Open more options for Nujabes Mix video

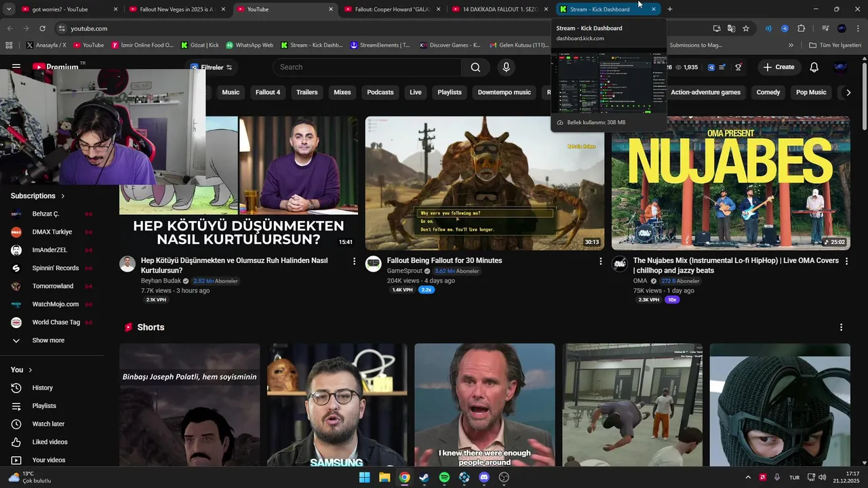coord(846,261)
